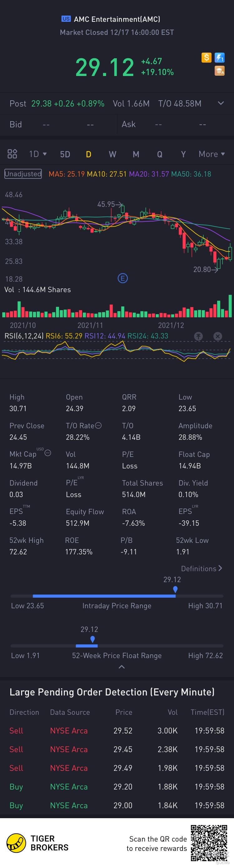
Task: Open the 1D timeframe dropdown
Action: (x=37, y=154)
